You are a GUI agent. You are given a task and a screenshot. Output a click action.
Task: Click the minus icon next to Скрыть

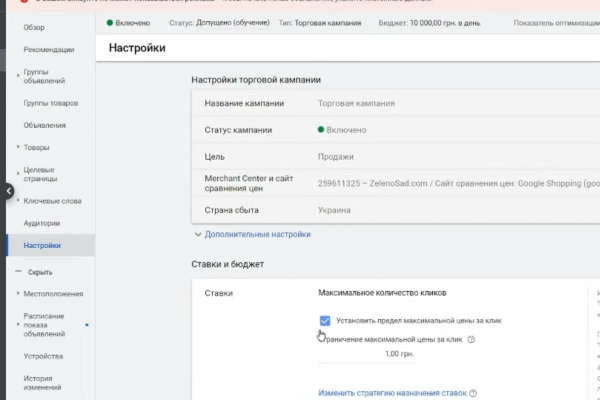[x=16, y=272]
